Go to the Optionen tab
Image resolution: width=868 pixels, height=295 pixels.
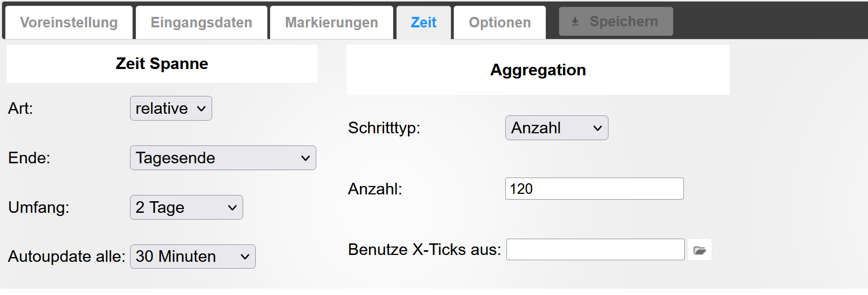pos(500,23)
